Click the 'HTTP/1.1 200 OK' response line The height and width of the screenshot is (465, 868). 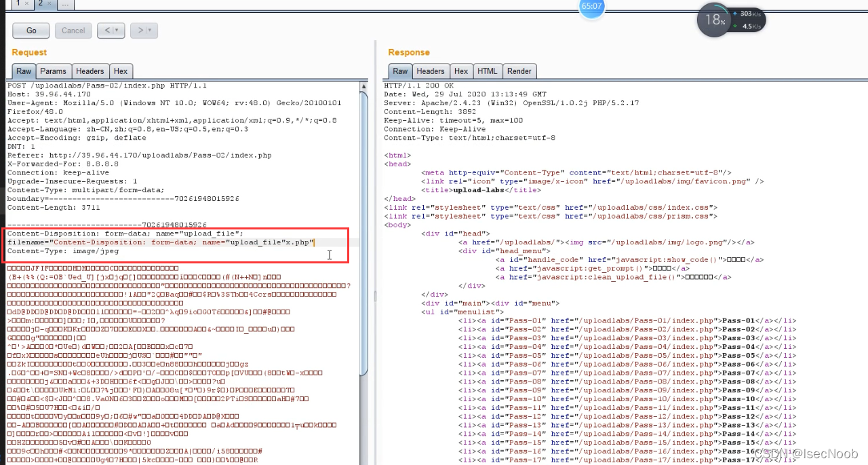click(x=418, y=86)
